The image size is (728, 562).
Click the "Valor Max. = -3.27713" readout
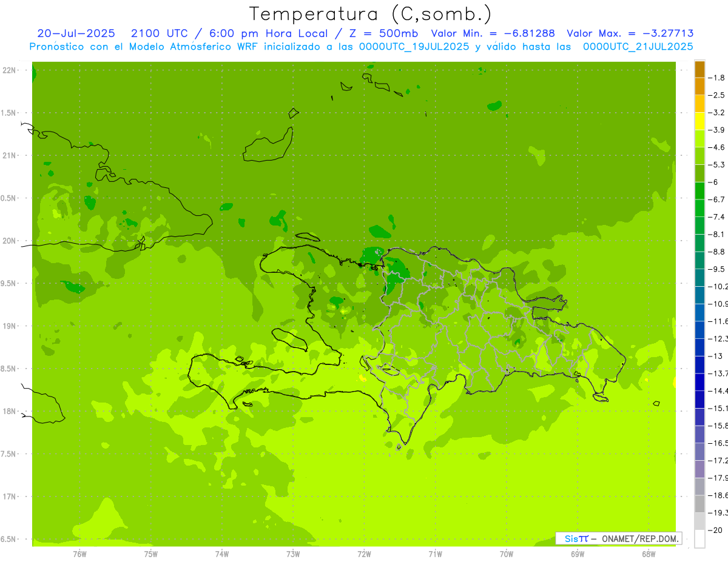(630, 34)
